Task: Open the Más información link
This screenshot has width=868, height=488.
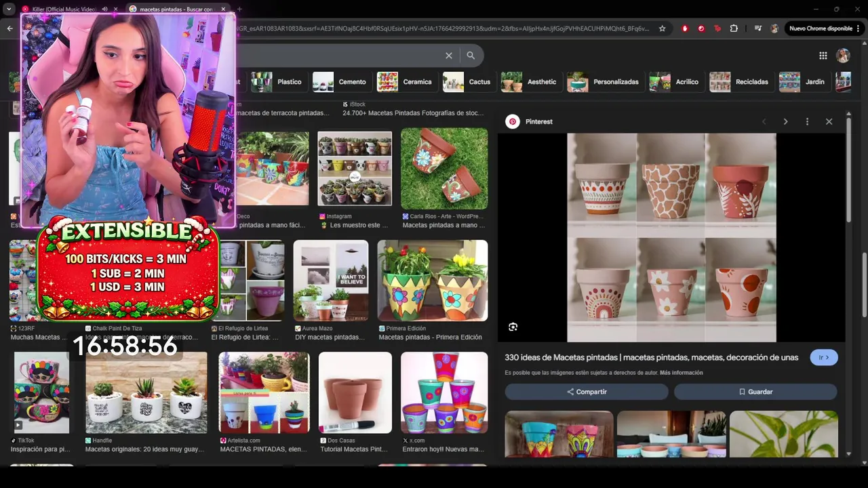Action: click(682, 373)
